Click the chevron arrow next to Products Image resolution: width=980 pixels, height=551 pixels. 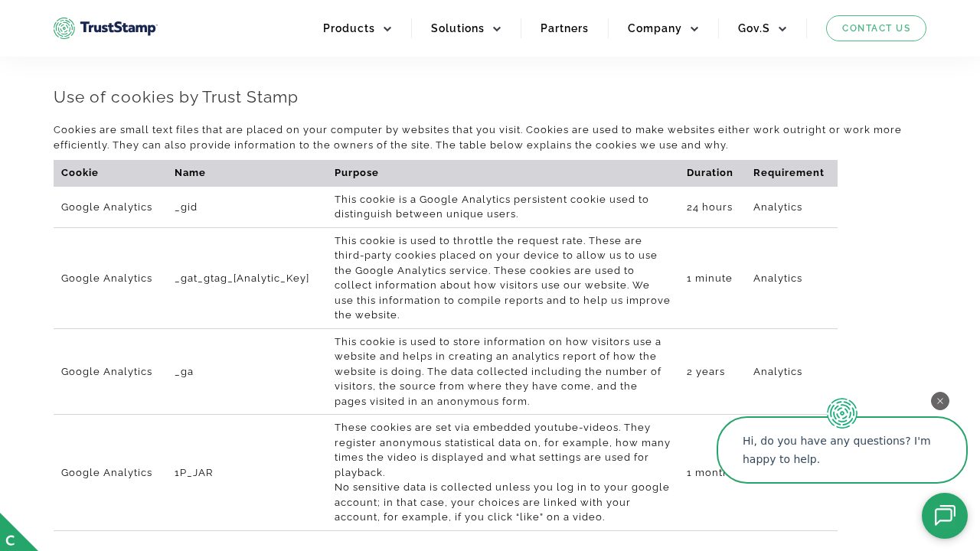[x=387, y=29]
